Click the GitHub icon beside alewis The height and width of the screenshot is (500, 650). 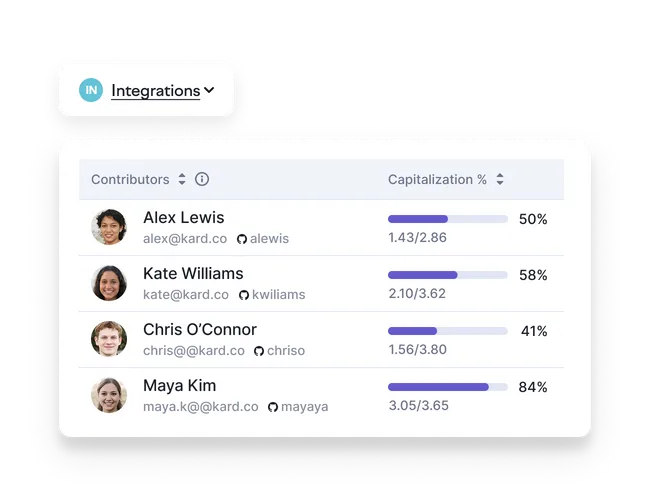coord(242,239)
